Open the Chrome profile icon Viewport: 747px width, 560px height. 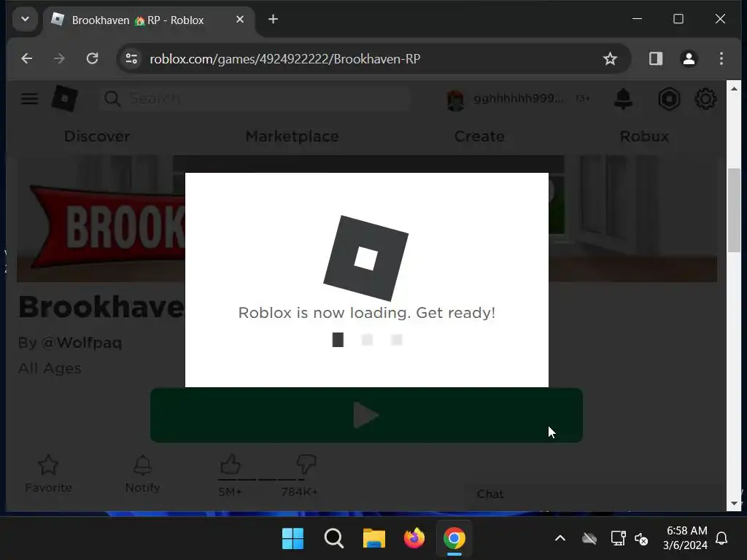click(x=689, y=58)
